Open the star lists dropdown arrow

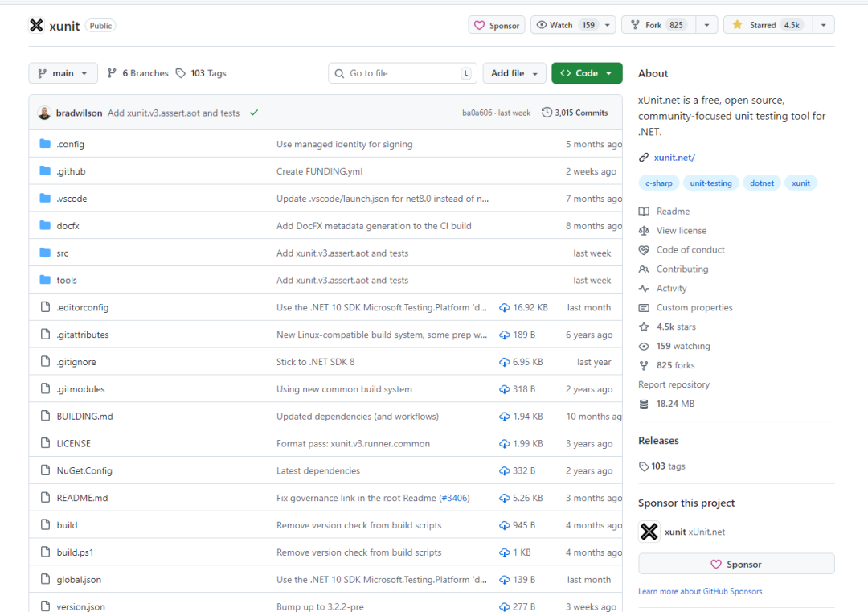(824, 25)
